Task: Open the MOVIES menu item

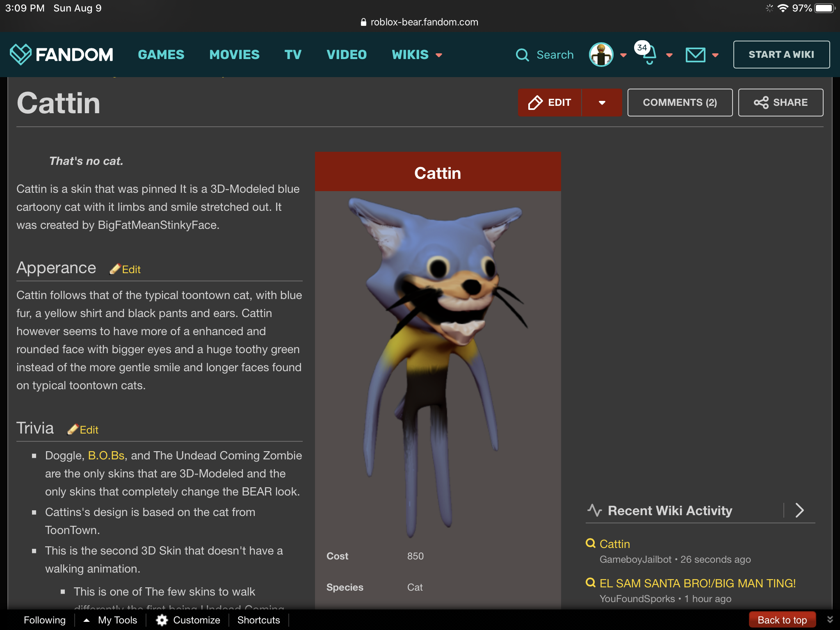Action: click(234, 55)
